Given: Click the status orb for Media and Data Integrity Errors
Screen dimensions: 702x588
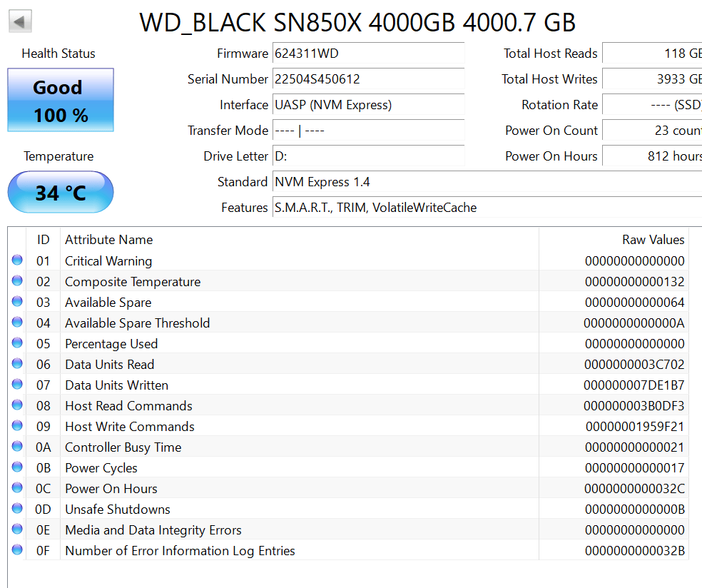Looking at the screenshot, I should 17,529.
